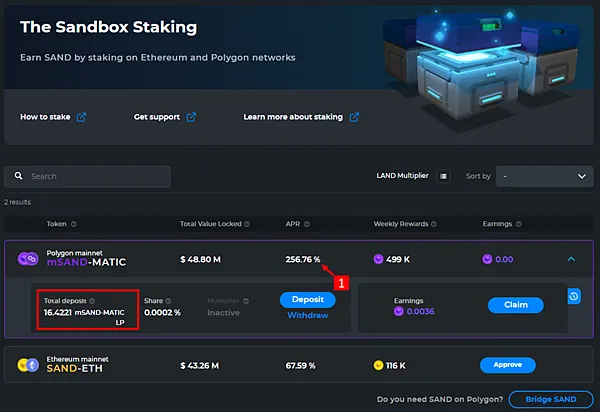Open the How to stake external link icon
600x412 pixels.
coord(81,117)
